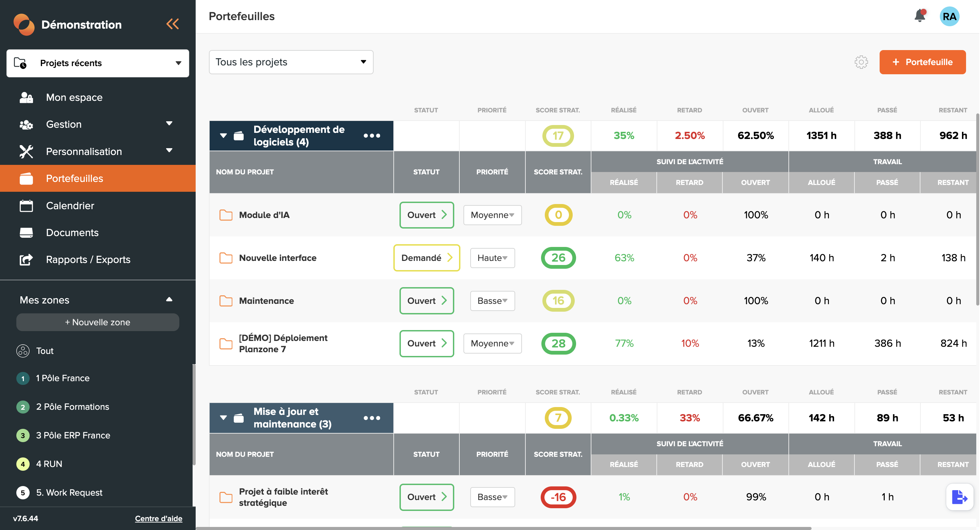The height and width of the screenshot is (530, 980).
Task: Click the notification bell icon
Action: click(x=920, y=16)
